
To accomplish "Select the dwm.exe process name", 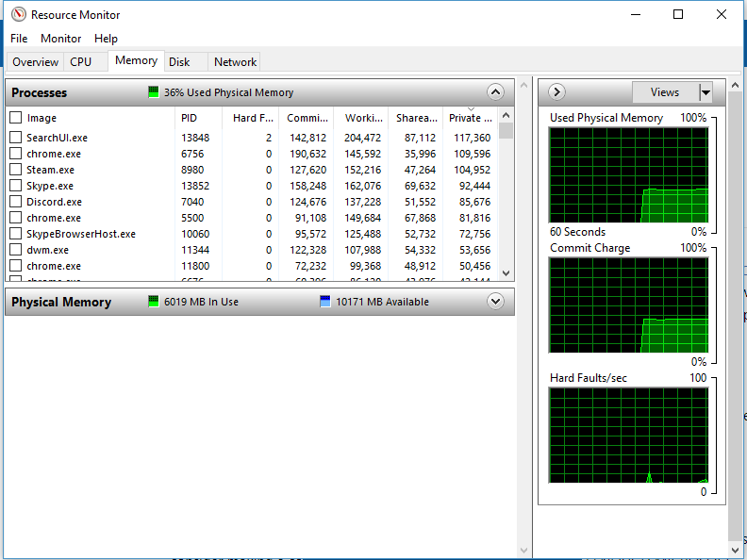I will click(48, 250).
